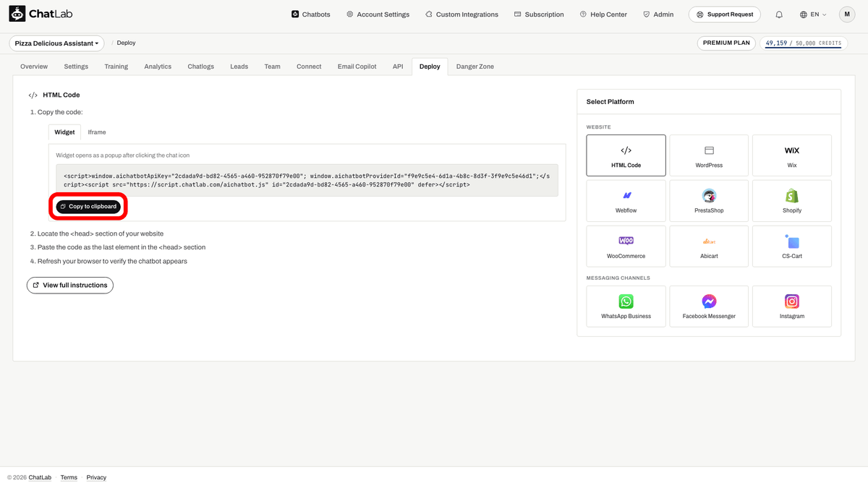Select the PrestaShop platform tile
Image resolution: width=868 pixels, height=488 pixels.
pos(709,201)
